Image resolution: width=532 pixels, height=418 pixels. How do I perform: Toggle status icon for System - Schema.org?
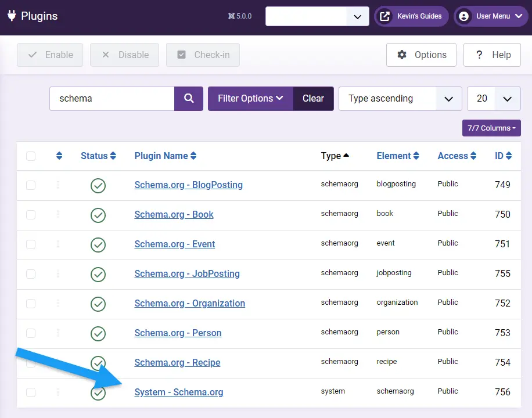pyautogui.click(x=98, y=392)
